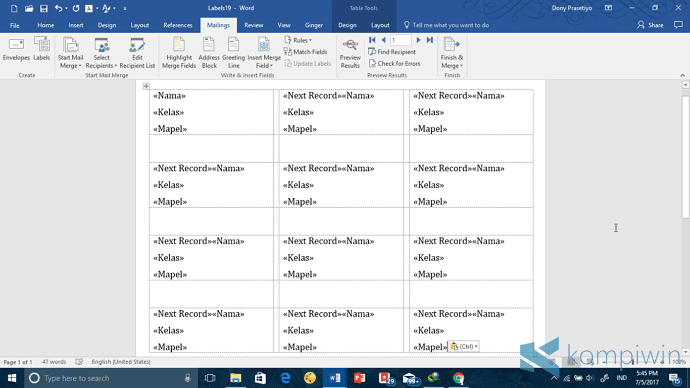Screen dimensions: 690x388
Task: Click the table move handle
Action: pyautogui.click(x=146, y=86)
